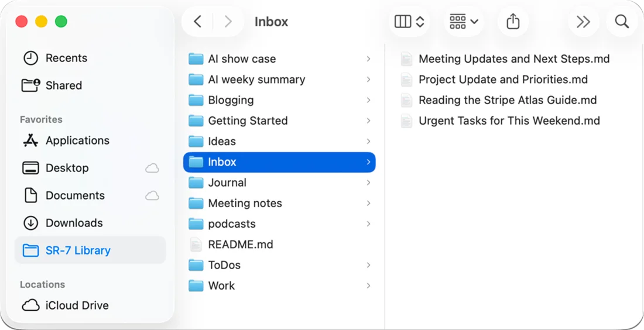
Task: Click the Applications icon in the sidebar
Action: pyautogui.click(x=30, y=140)
